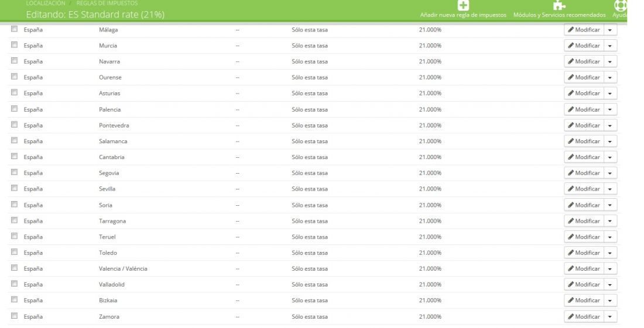Click España in the Sevilla row
Image resolution: width=644 pixels, height=328 pixels.
[x=33, y=189]
